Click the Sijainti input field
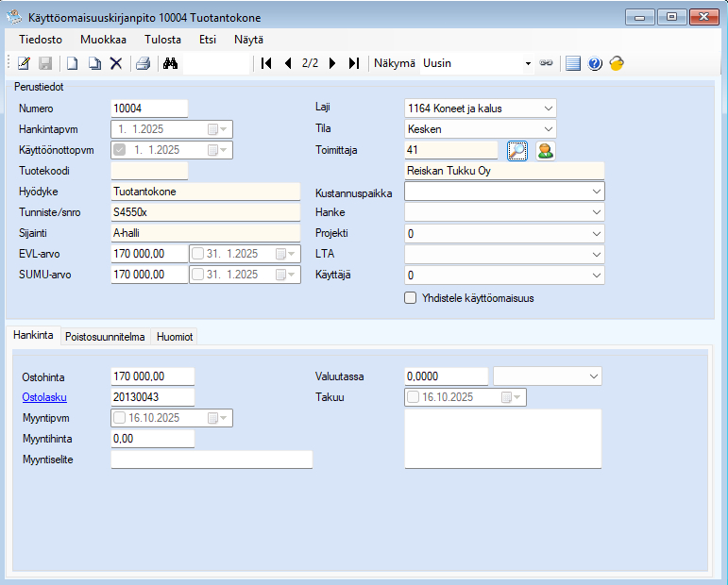 [x=205, y=233]
